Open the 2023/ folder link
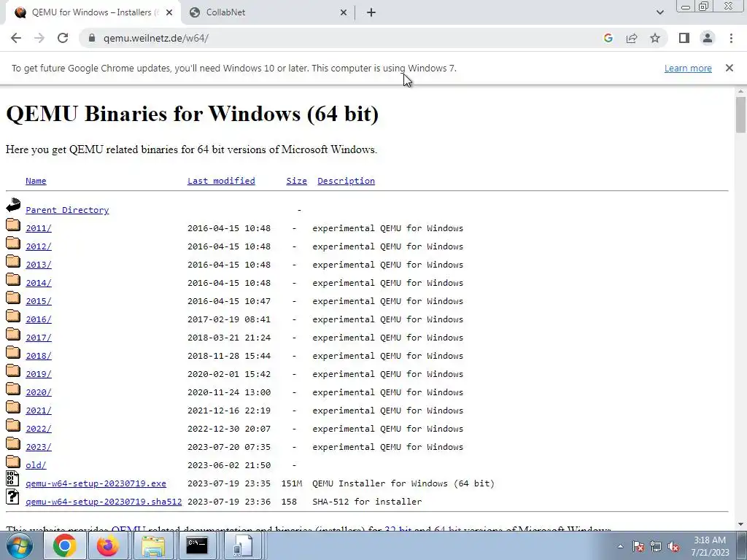This screenshot has width=747, height=560. pyautogui.click(x=39, y=447)
